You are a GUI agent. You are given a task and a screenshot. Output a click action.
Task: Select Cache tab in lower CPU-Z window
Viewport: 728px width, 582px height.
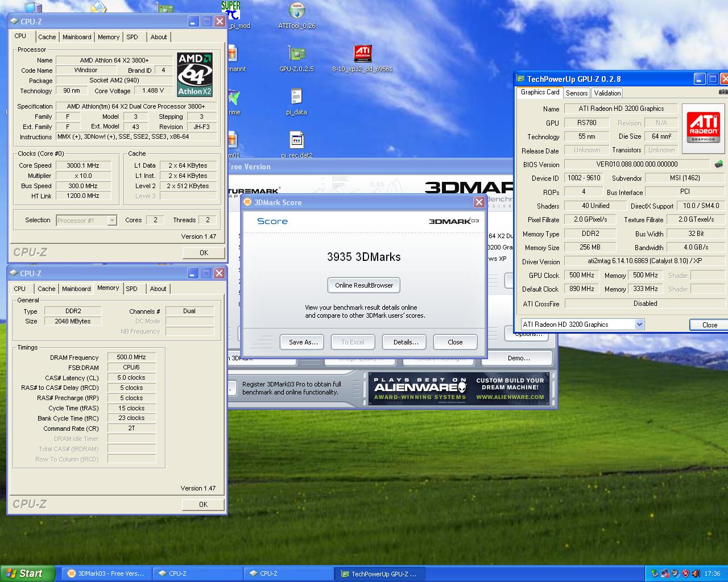pyautogui.click(x=47, y=289)
